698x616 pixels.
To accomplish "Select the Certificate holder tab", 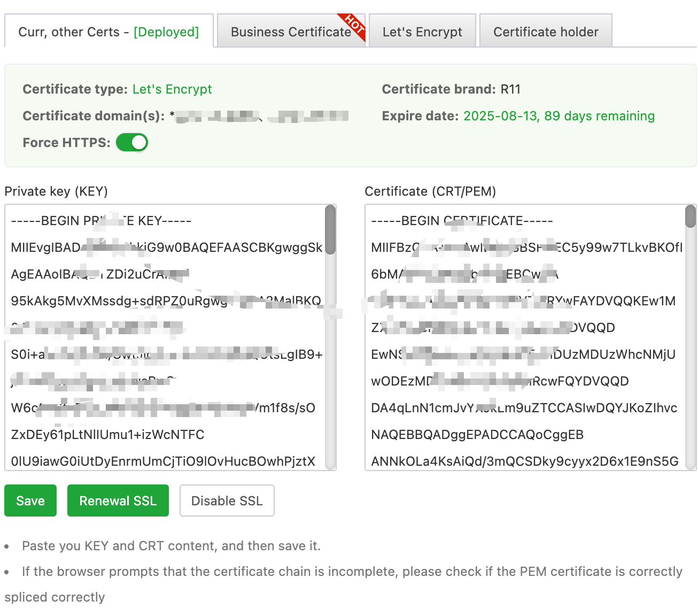I will click(546, 32).
